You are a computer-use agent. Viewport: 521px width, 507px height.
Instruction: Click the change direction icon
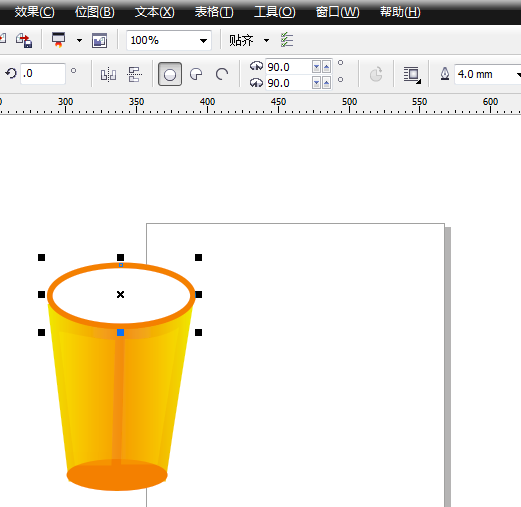pyautogui.click(x=376, y=74)
